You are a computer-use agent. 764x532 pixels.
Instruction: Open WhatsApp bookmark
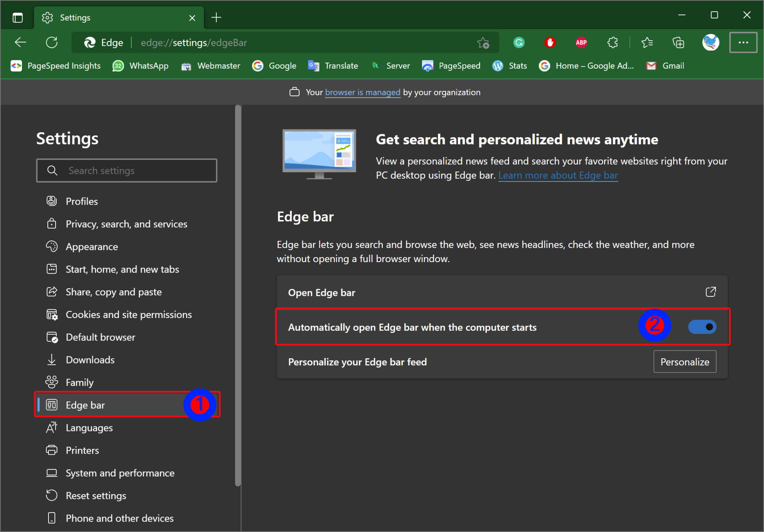click(x=141, y=66)
